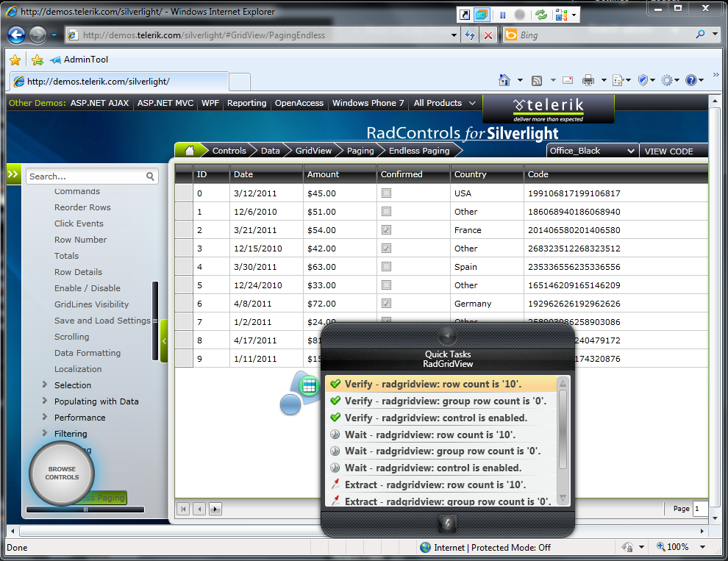The height and width of the screenshot is (561, 728).
Task: Expand the Filtering tree node
Action: point(45,433)
